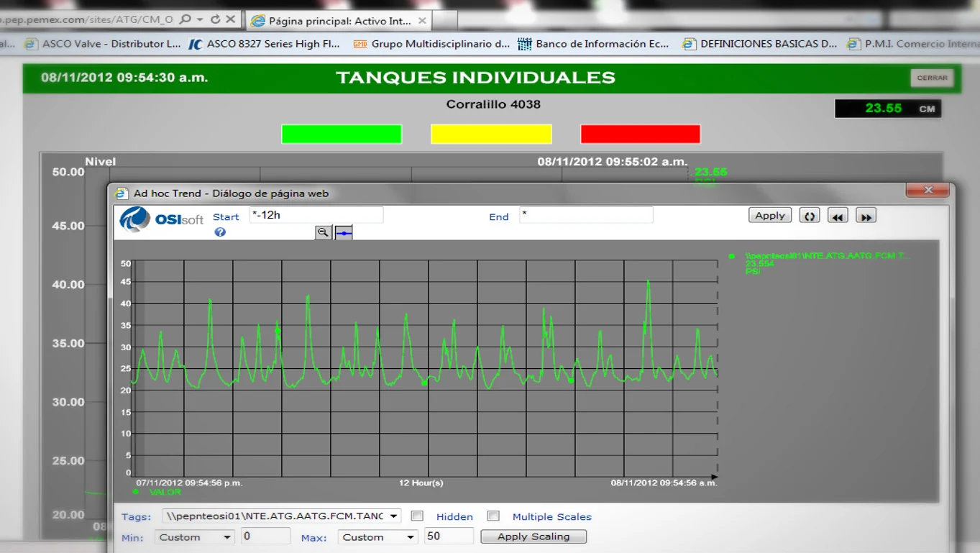Click the 23.55 CM level readout
This screenshot has height=553, width=980.
(x=887, y=109)
